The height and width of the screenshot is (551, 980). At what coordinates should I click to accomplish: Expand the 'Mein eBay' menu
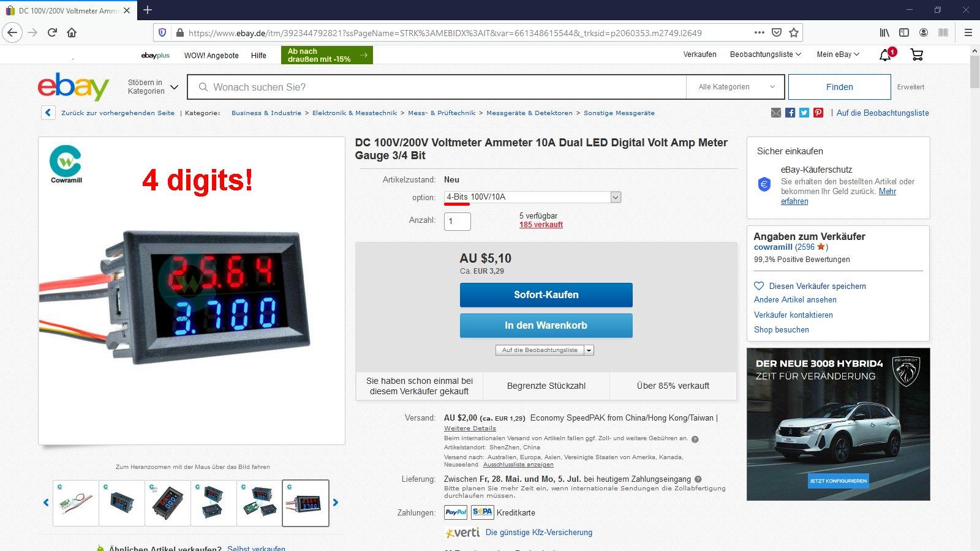pyautogui.click(x=838, y=54)
